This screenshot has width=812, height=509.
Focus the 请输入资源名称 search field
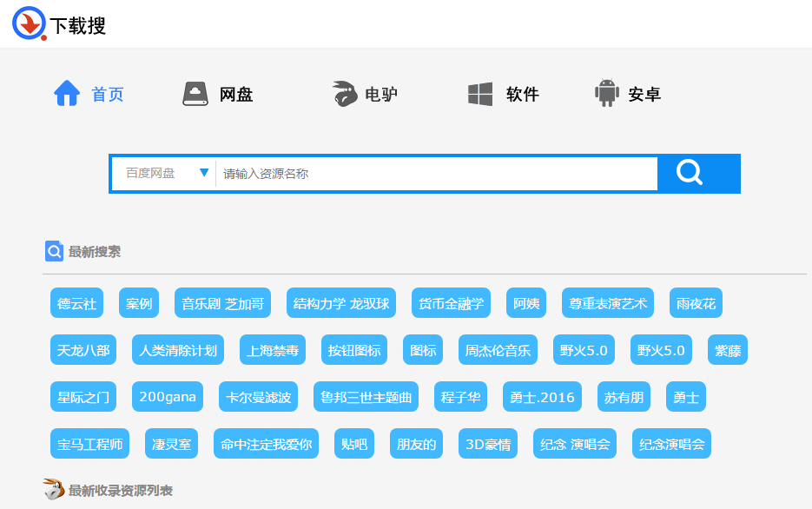tap(437, 174)
